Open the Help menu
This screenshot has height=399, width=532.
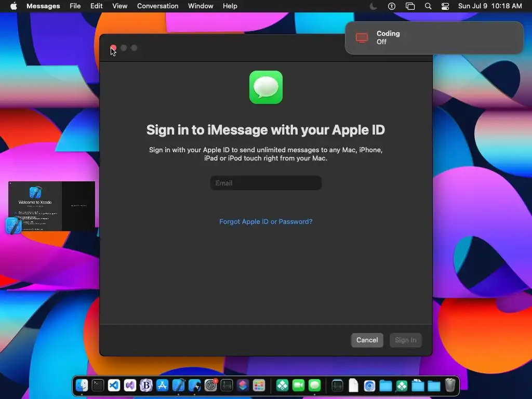point(230,6)
